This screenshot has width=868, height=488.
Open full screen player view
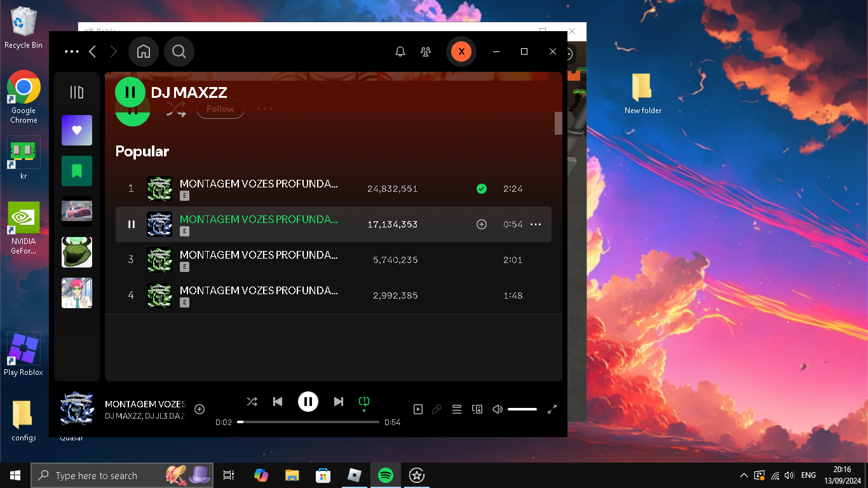(x=552, y=409)
